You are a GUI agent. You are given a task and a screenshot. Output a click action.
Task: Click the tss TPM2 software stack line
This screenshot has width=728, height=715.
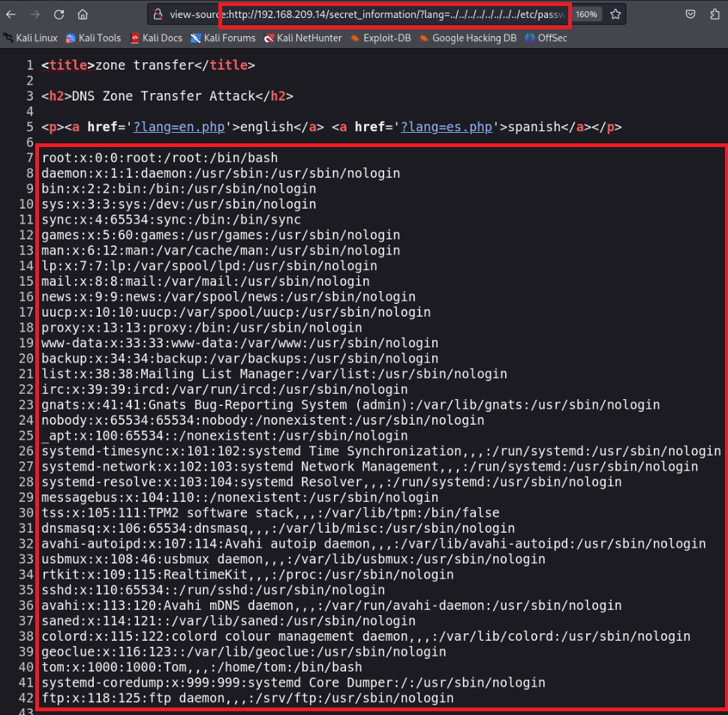[x=270, y=512]
